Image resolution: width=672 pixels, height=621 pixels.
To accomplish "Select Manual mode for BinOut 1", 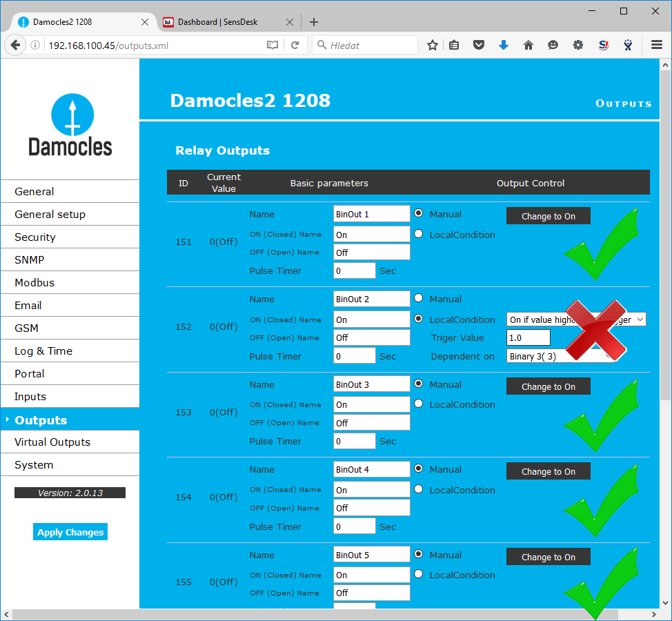I will (x=419, y=213).
